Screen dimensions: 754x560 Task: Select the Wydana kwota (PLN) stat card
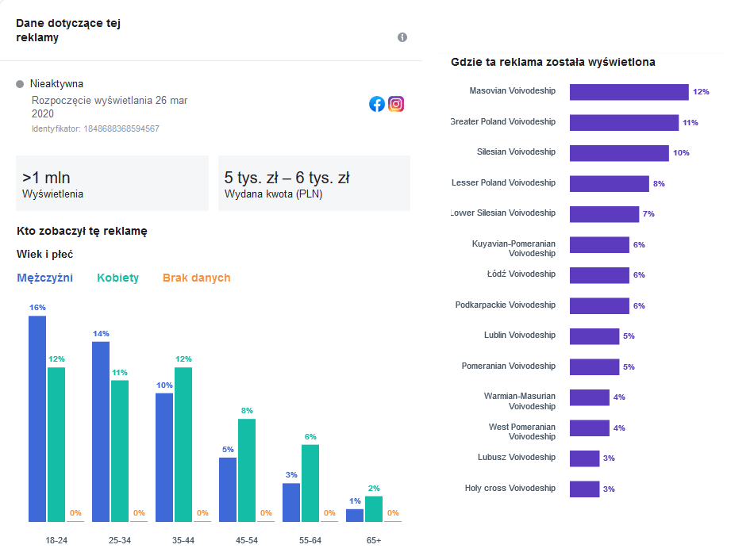314,183
